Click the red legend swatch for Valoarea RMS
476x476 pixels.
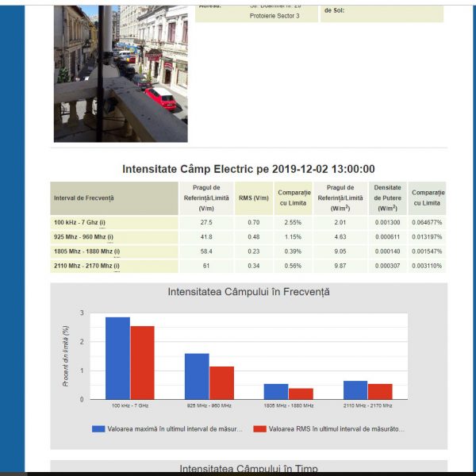[259, 428]
